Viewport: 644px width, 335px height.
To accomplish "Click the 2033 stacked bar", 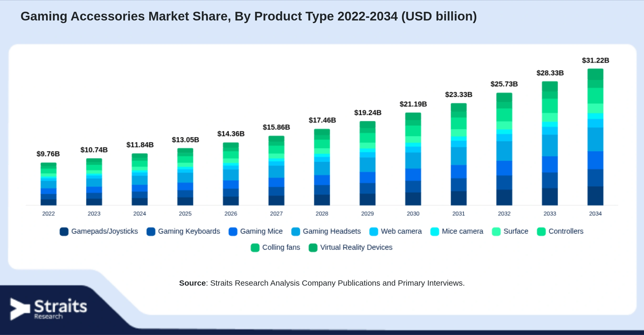I will click(x=550, y=143).
